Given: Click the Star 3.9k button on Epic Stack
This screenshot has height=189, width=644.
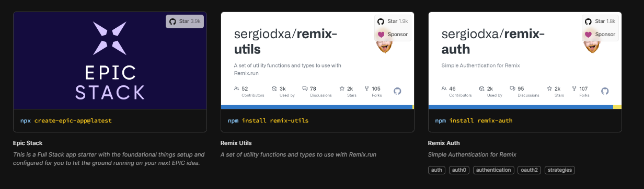Looking at the screenshot, I should tap(185, 21).
